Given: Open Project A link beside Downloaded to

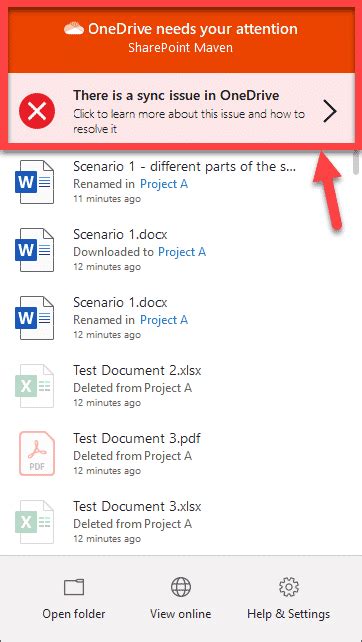Looking at the screenshot, I should (182, 252).
